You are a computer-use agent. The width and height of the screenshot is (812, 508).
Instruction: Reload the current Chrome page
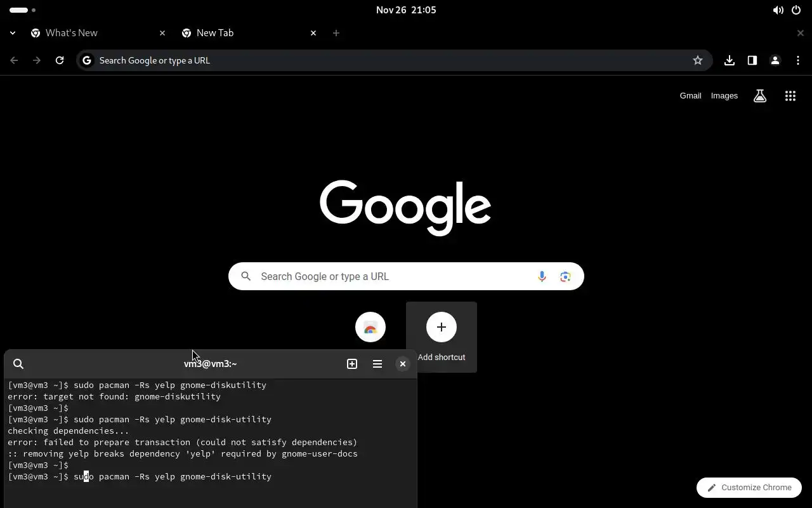pyautogui.click(x=60, y=60)
